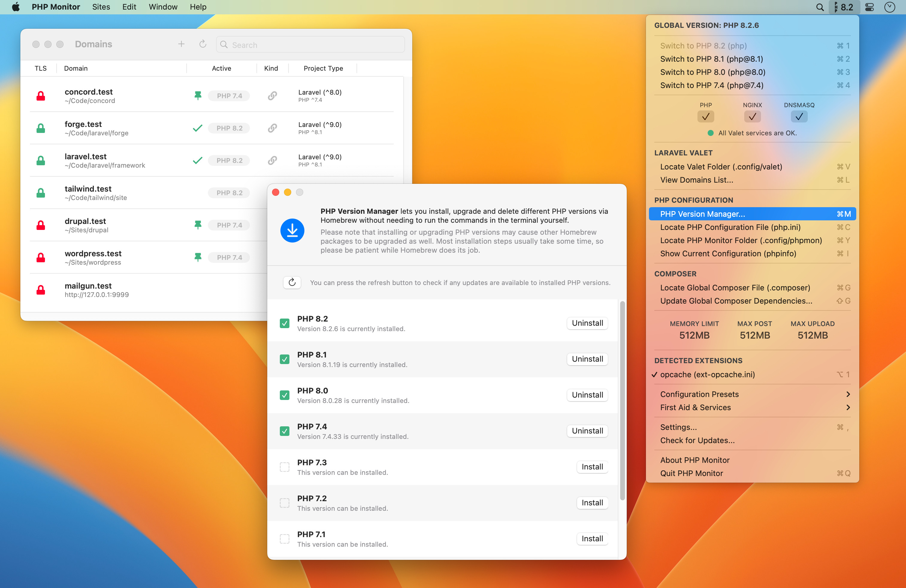Toggle the PHP 8.0 checkbox in Version Manager
Viewport: 906px width, 588px height.
284,395
